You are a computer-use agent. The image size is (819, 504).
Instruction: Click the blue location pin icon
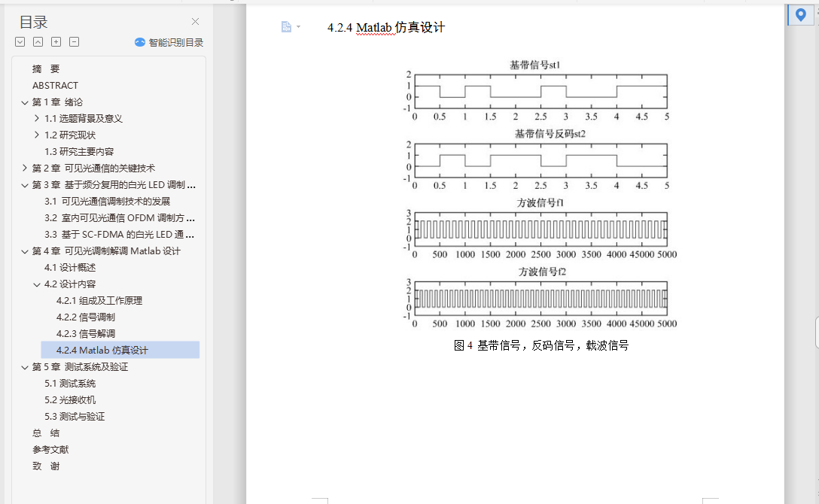tap(800, 14)
